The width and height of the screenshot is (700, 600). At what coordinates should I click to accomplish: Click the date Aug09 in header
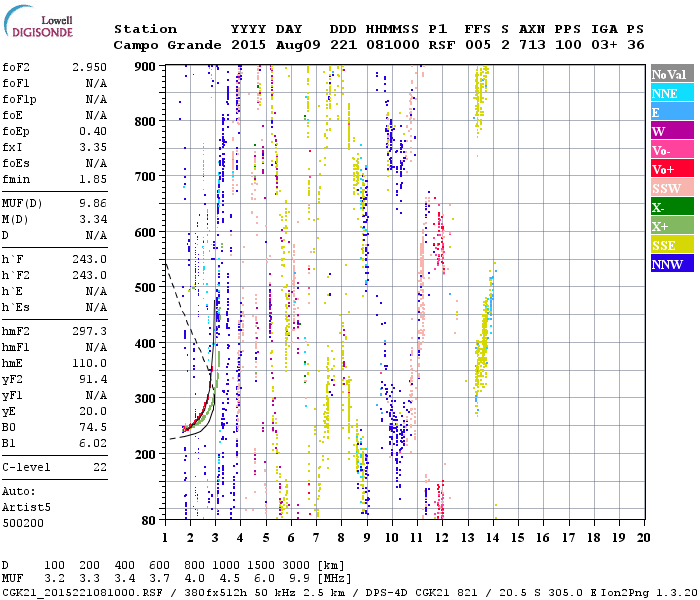click(x=298, y=45)
